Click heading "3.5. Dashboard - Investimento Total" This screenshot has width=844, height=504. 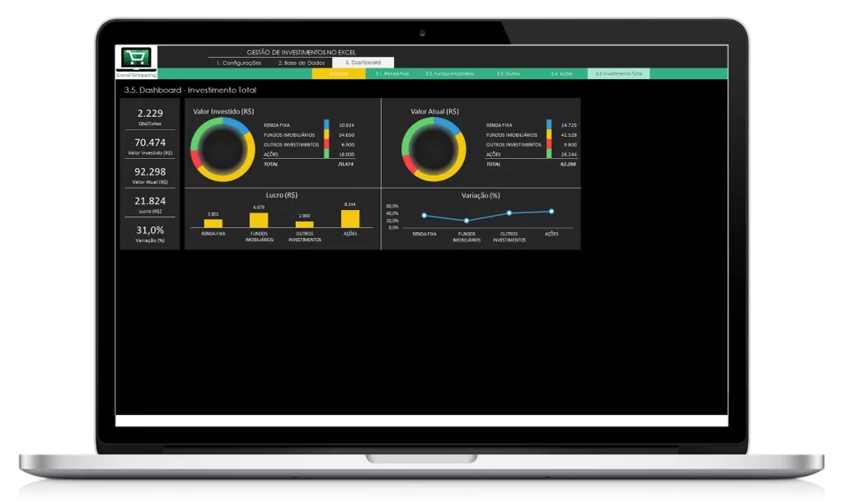(190, 90)
